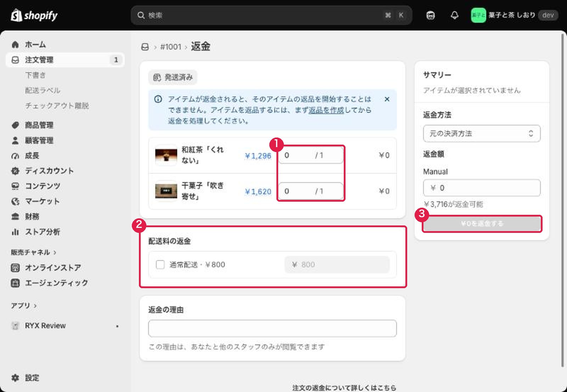Open the エージェンティック channel
The image size is (567, 392).
56,283
